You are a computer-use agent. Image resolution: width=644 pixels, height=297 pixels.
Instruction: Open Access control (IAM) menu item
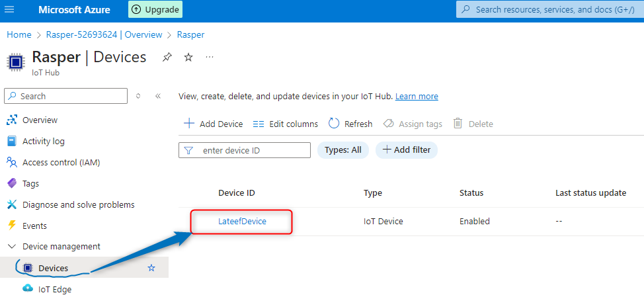coord(61,162)
